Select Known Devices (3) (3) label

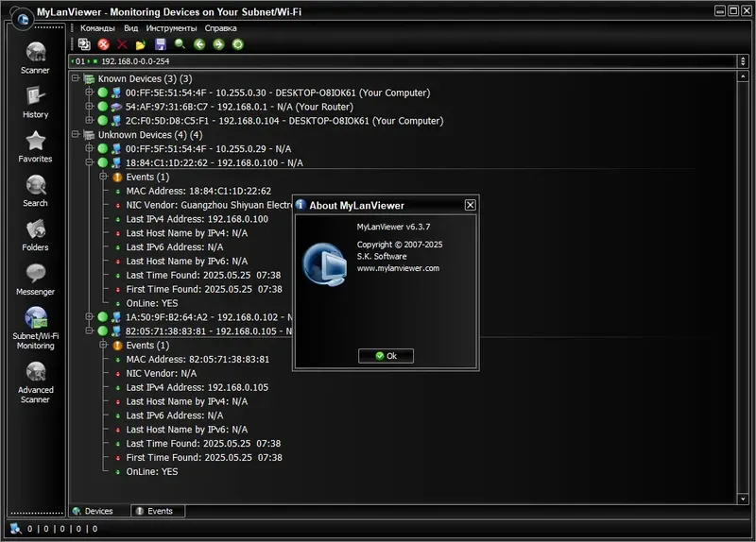pos(145,78)
